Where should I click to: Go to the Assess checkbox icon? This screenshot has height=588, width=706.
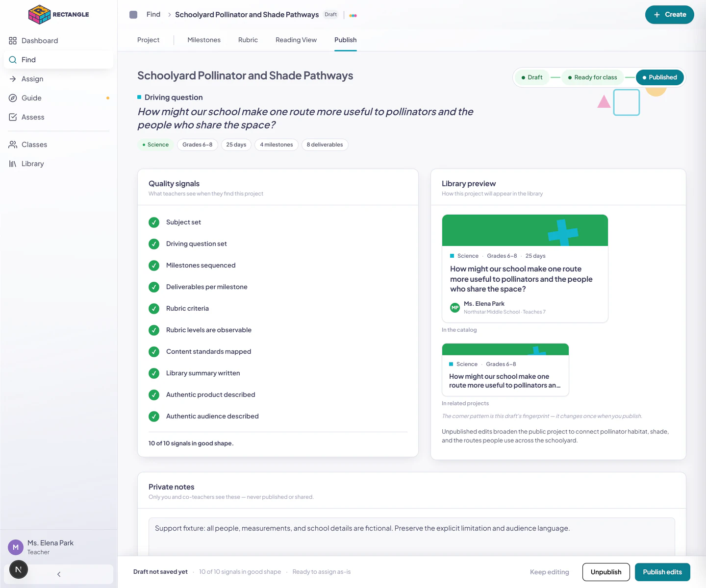point(13,117)
